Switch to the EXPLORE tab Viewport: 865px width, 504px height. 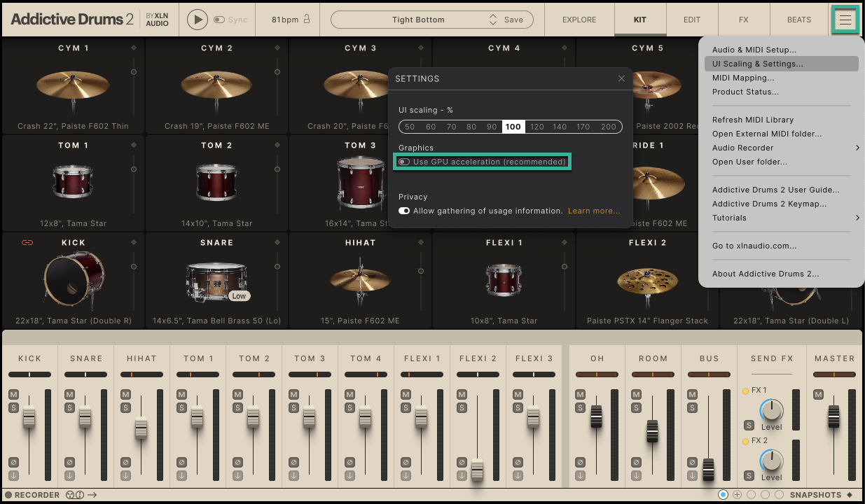click(x=579, y=20)
